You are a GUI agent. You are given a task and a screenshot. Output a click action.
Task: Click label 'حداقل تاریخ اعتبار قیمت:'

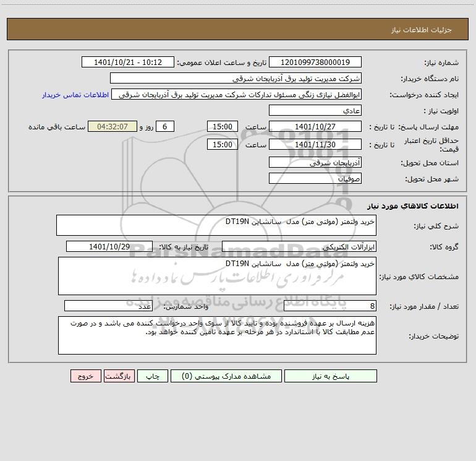click(431, 145)
